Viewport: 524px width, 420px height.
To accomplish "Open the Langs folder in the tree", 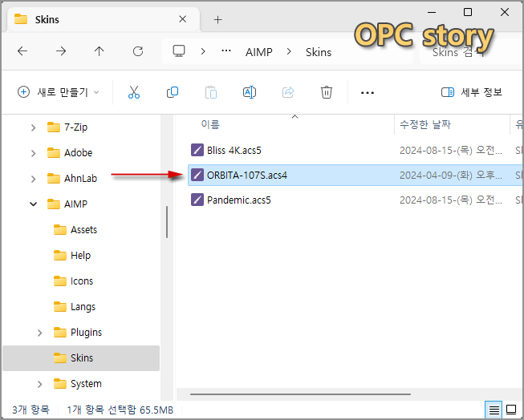I will coord(75,307).
